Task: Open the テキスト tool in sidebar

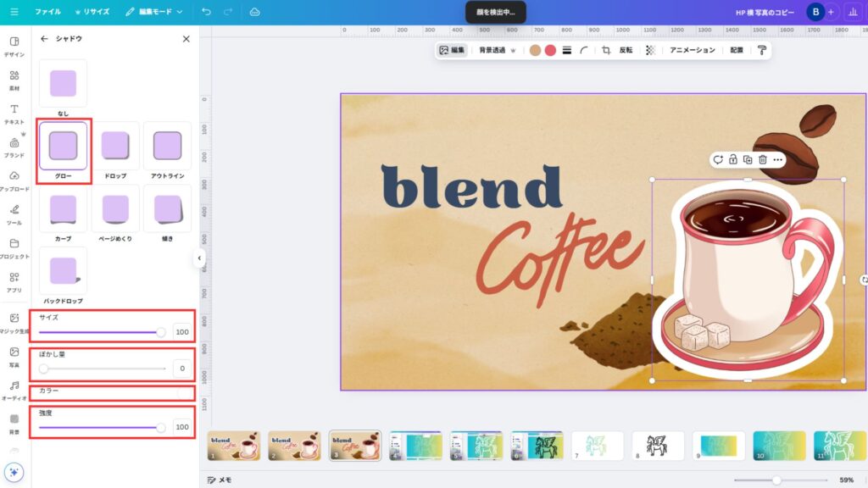Action: point(14,114)
